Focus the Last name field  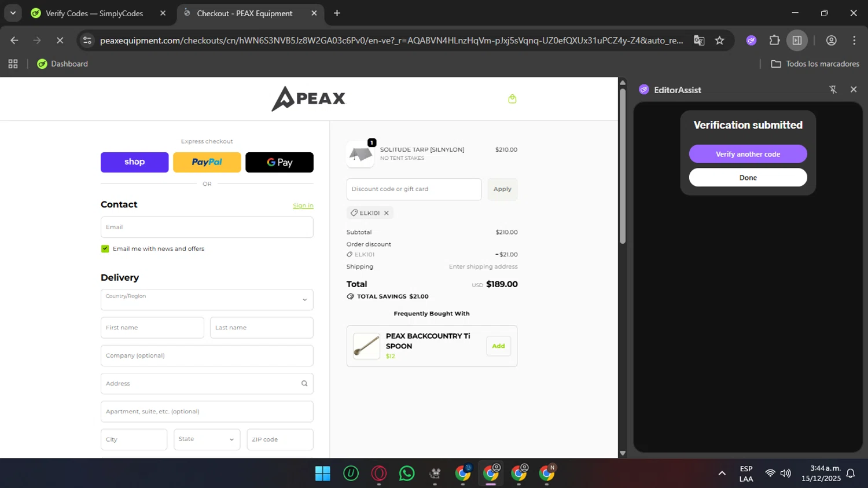click(x=262, y=328)
